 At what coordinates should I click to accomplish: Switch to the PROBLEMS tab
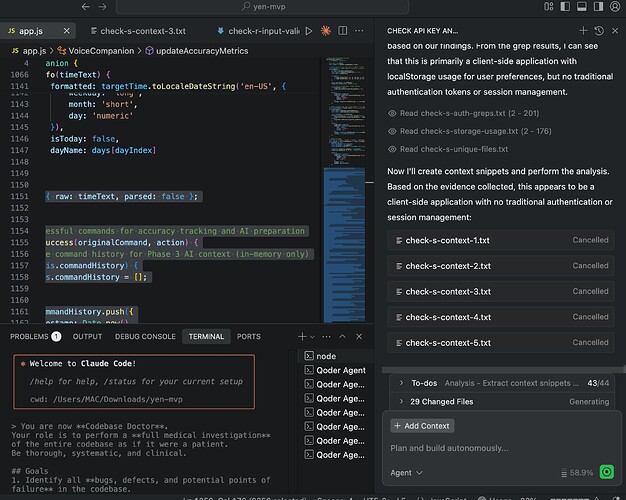point(35,337)
